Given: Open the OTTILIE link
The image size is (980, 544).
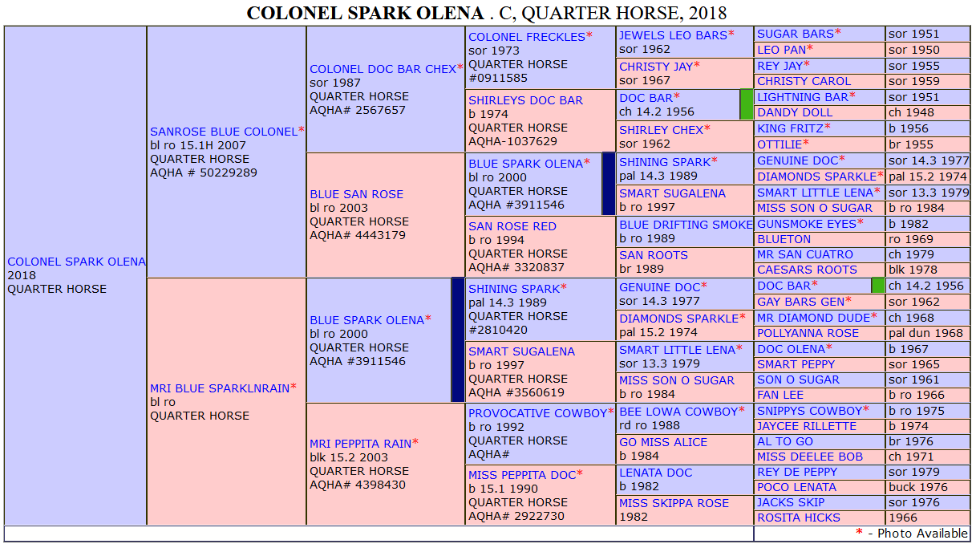Looking at the screenshot, I should (x=779, y=144).
